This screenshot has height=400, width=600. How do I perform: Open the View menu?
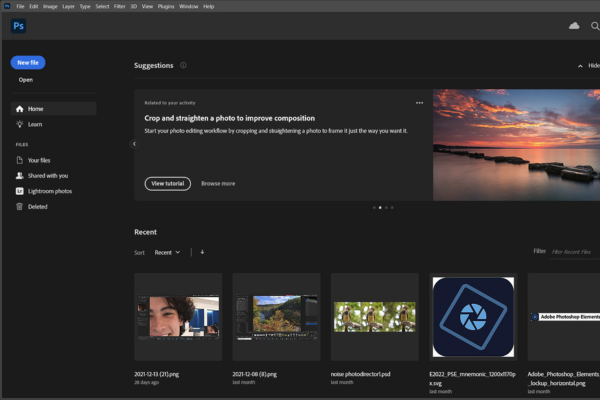click(147, 7)
